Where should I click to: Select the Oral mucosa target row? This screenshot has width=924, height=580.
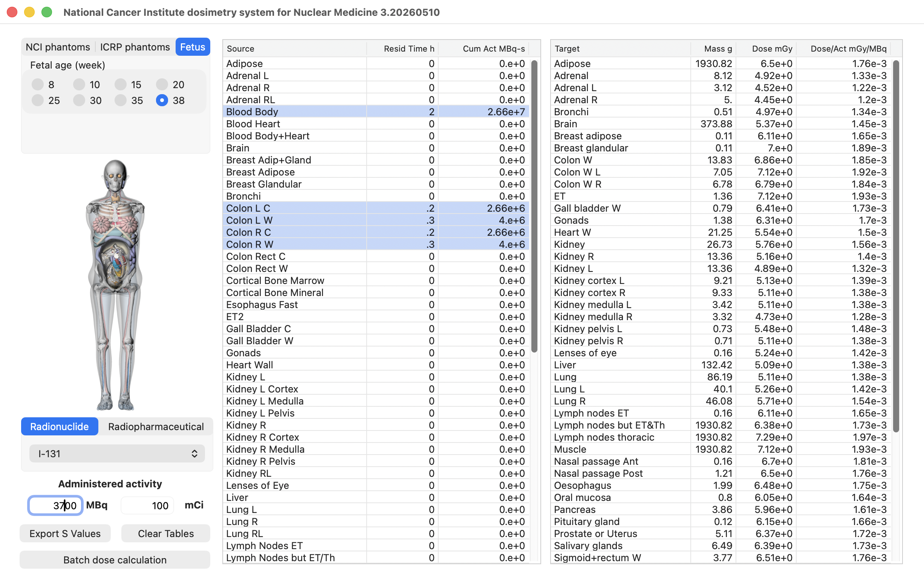[x=721, y=498]
